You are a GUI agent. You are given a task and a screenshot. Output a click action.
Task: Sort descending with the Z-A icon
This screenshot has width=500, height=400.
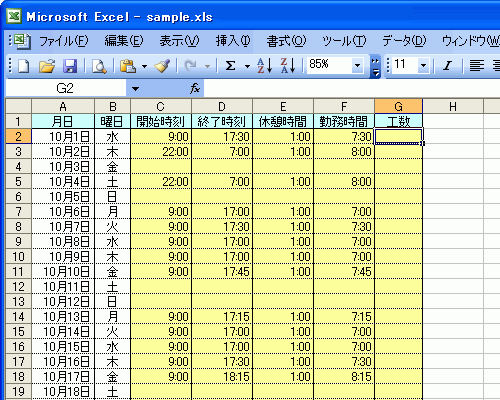[288, 66]
